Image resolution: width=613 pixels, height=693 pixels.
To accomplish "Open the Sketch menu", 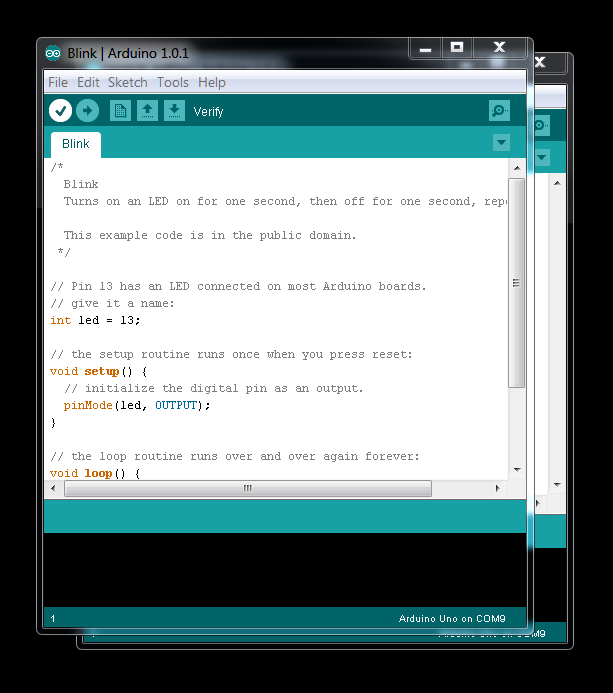I will click(128, 83).
